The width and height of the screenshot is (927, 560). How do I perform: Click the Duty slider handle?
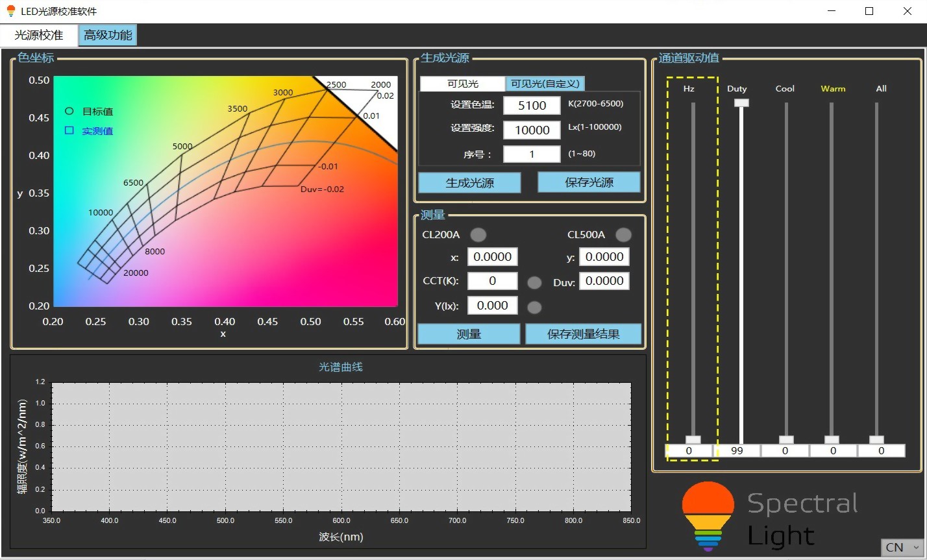[x=741, y=103]
